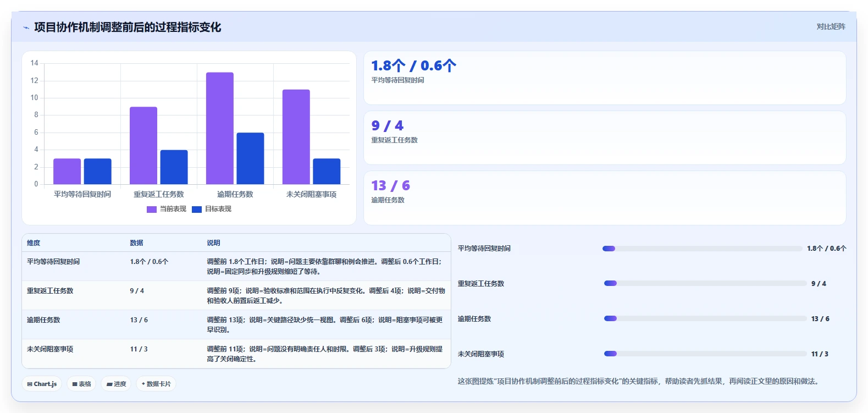868x413 pixels.
Task: Click blue 目标表现 bar for 逾期任务数
Action: [250, 158]
